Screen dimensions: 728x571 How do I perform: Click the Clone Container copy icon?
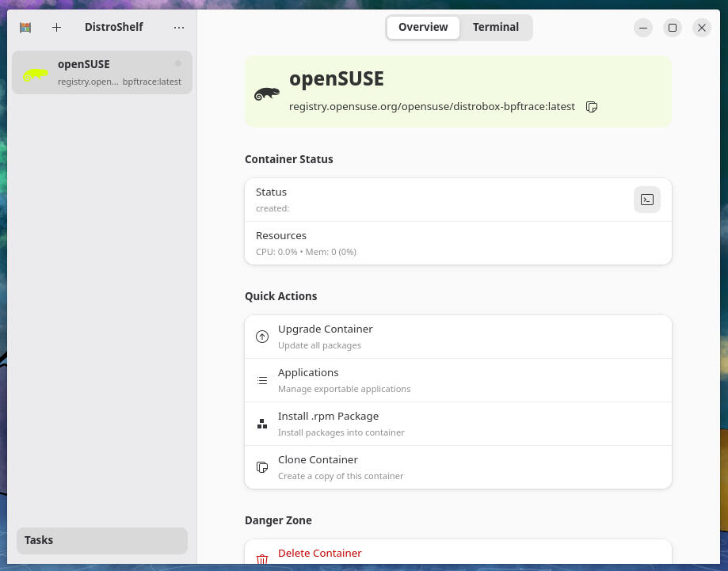click(x=262, y=467)
